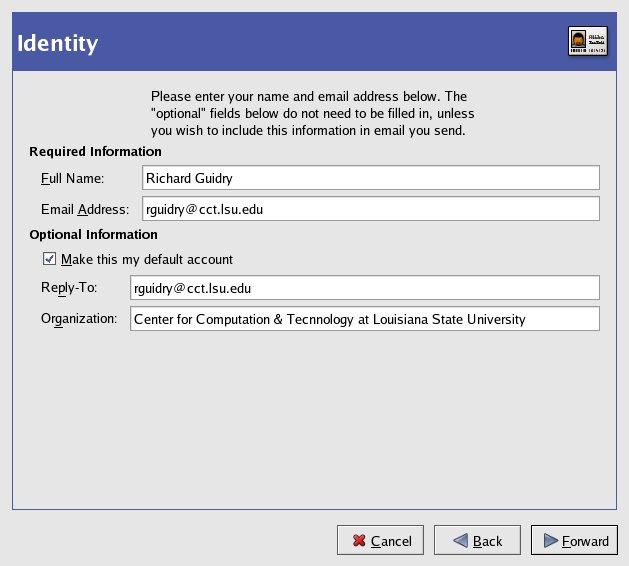The height and width of the screenshot is (566, 629).
Task: Click inside the Reply-To input field
Action: 364,288
